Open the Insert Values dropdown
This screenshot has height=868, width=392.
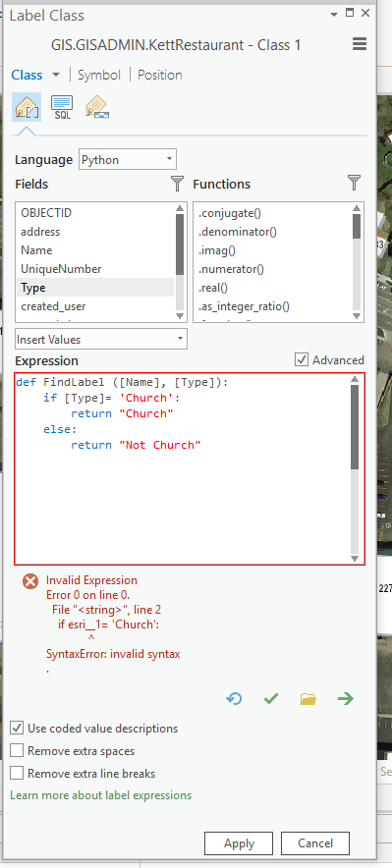point(101,339)
